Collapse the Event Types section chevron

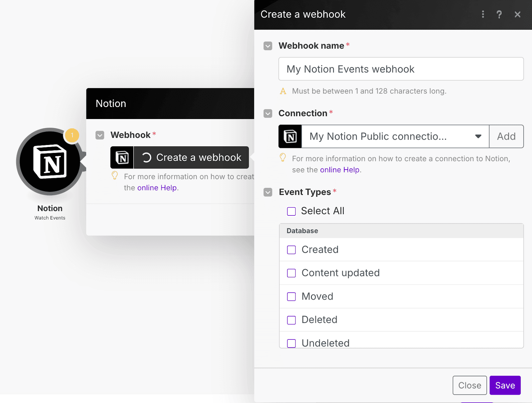click(268, 192)
